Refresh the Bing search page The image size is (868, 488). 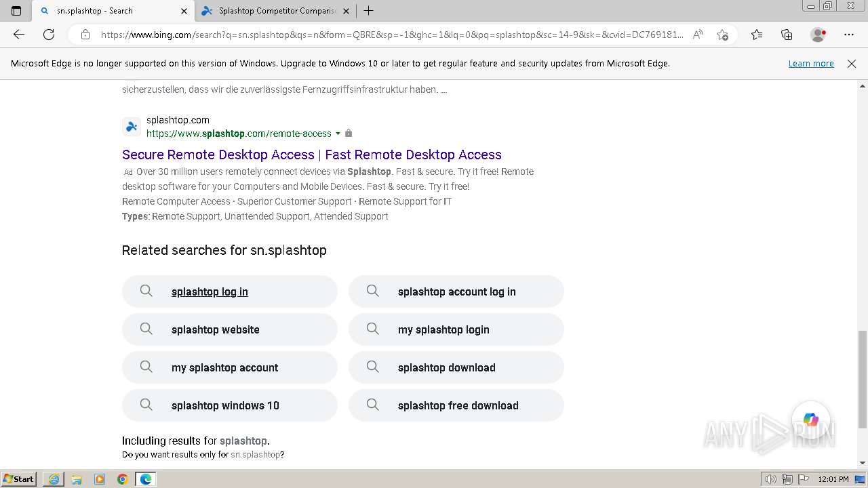point(49,35)
